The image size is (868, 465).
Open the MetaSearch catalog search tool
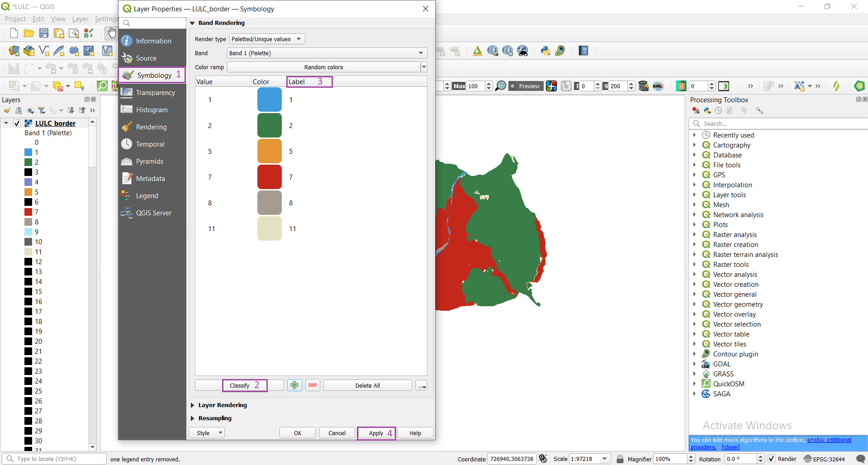(523, 51)
